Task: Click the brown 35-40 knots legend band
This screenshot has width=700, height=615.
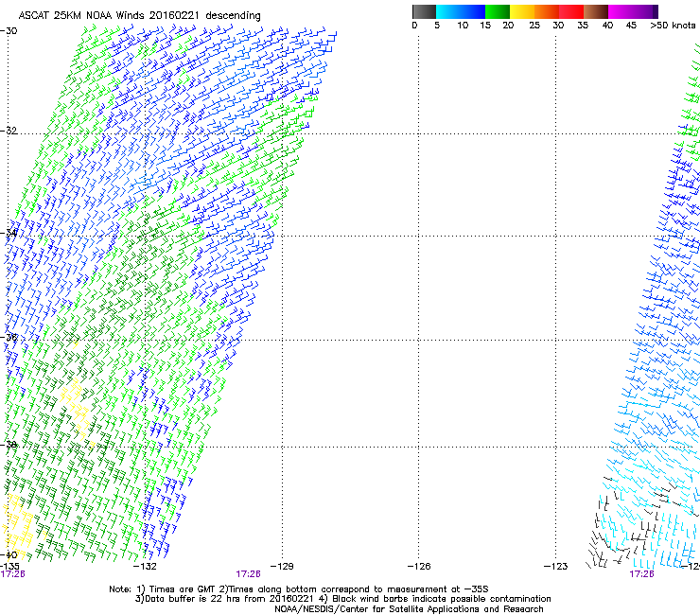Action: pyautogui.click(x=596, y=11)
